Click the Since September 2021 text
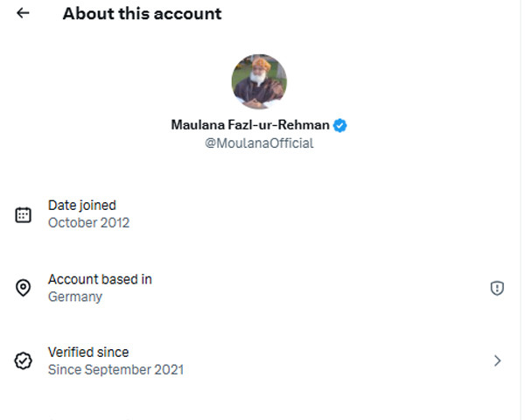This screenshot has width=525, height=420. pos(115,369)
